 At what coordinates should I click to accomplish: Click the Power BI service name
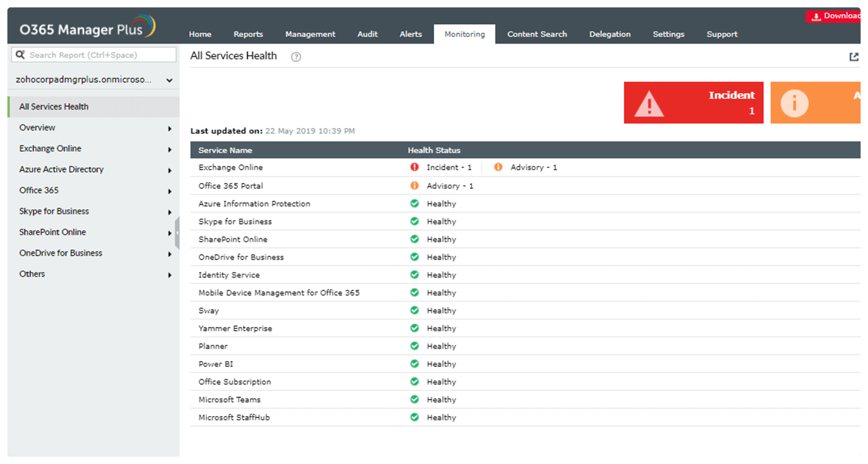point(216,364)
